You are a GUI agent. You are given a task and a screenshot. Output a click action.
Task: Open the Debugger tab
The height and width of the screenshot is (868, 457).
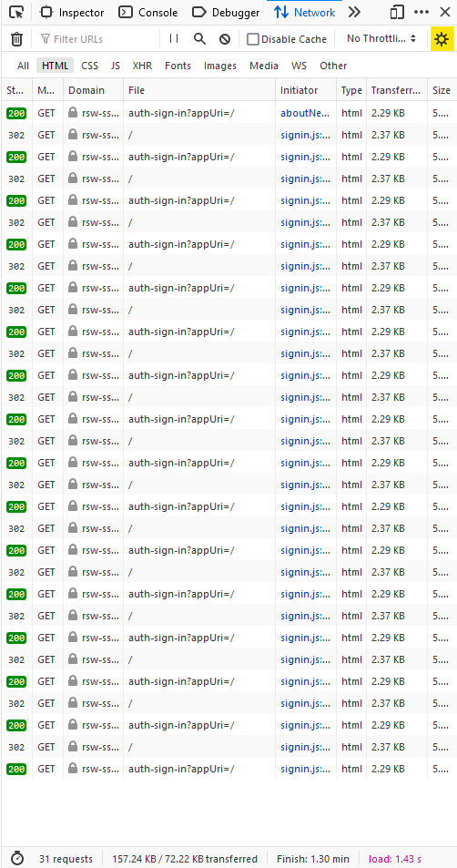[x=225, y=12]
